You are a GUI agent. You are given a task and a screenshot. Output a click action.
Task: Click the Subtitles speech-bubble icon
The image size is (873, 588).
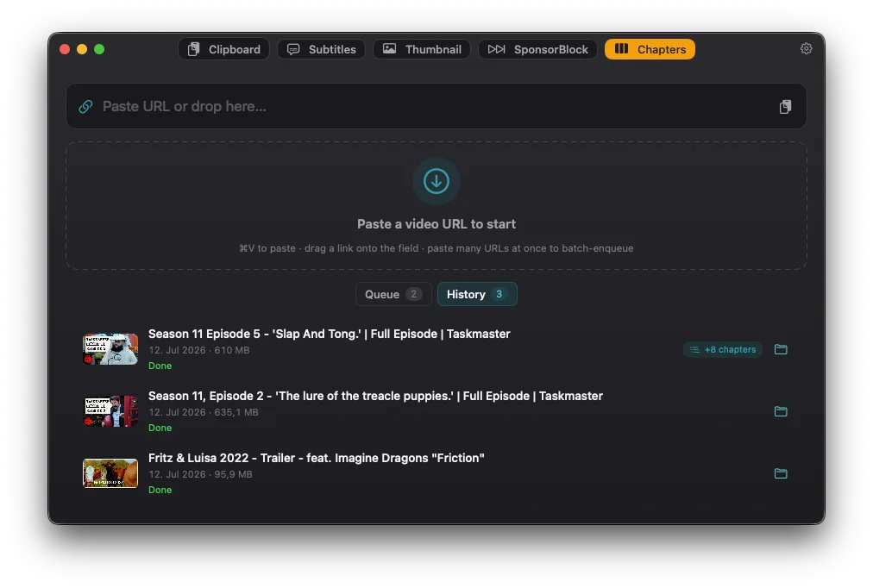[x=293, y=49]
